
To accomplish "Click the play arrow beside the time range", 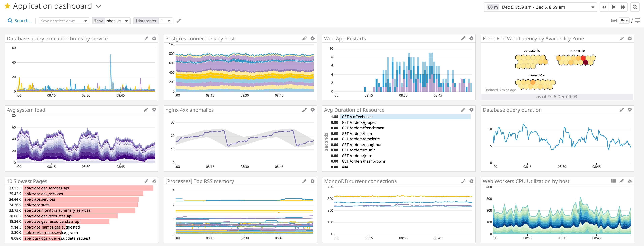I will [x=614, y=7].
